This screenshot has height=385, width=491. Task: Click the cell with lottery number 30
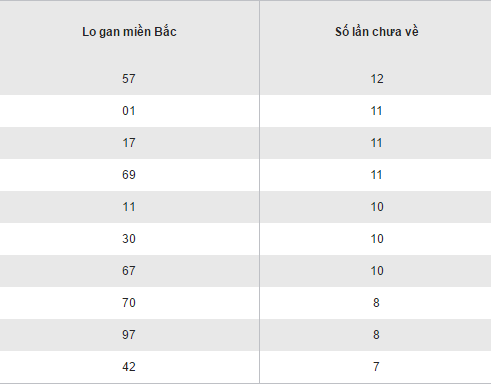tap(129, 239)
